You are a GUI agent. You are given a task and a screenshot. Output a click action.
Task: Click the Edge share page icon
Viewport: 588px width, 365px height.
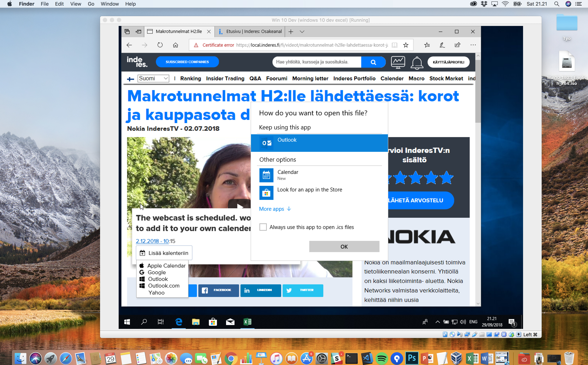coord(457,45)
